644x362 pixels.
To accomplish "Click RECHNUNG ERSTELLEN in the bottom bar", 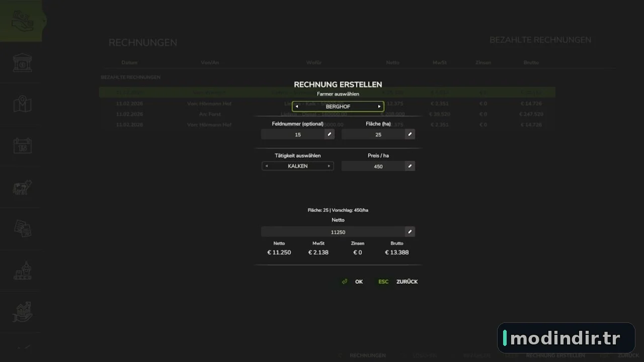I will tap(555, 355).
